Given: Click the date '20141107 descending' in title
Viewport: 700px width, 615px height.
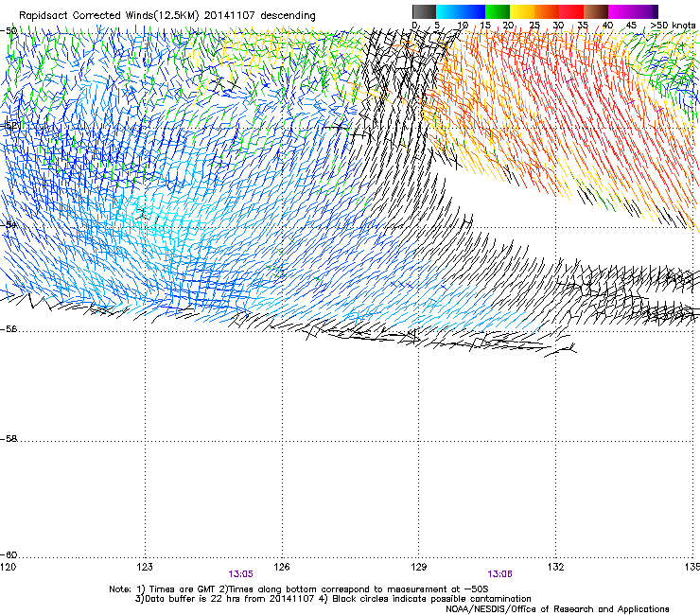Looking at the screenshot, I should click(x=259, y=15).
